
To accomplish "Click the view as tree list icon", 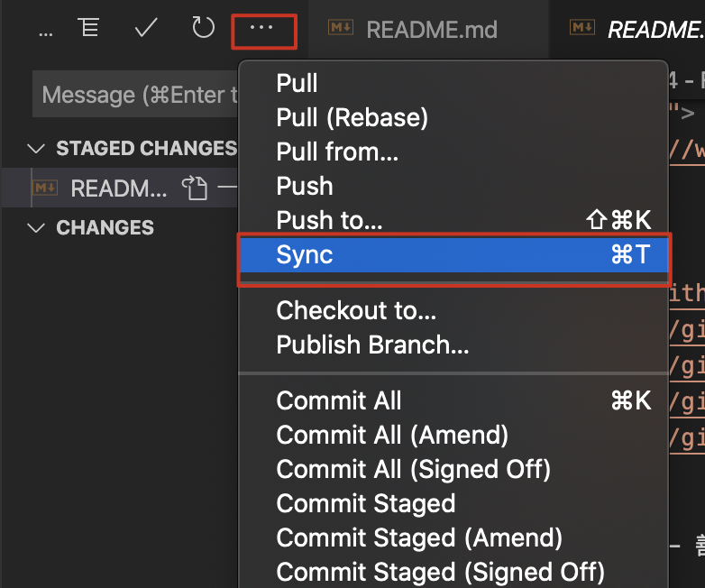I will [88, 27].
